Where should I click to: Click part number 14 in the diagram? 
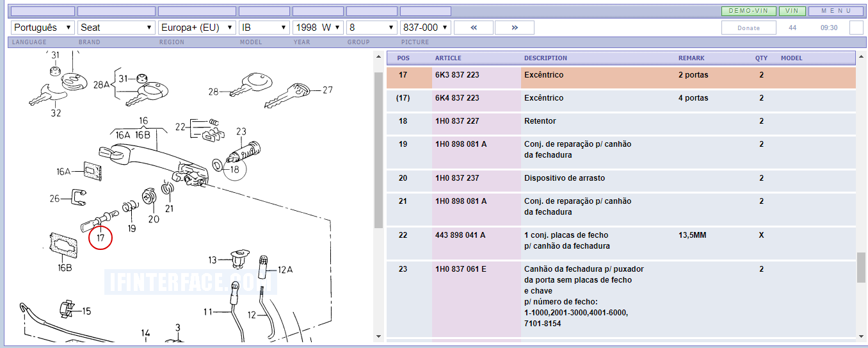pos(145,333)
